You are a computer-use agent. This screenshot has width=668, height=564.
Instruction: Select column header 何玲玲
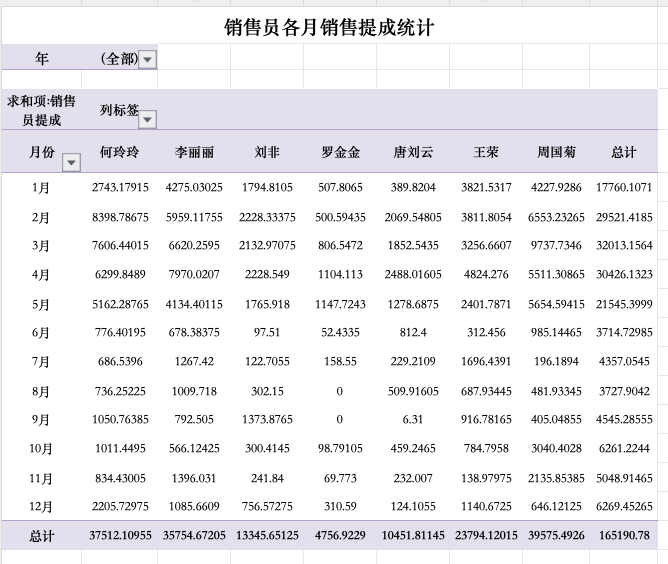pos(119,152)
